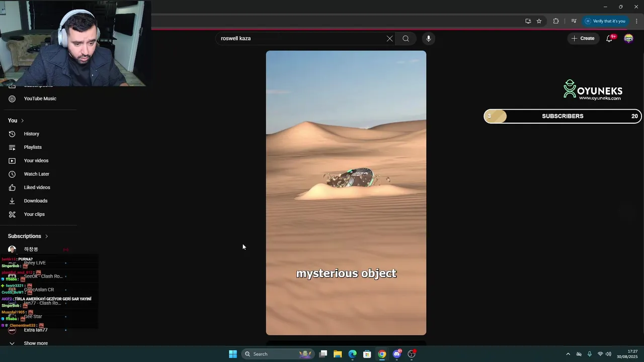The image size is (644, 362).
Task: Open the media controls icon in Chrome toolbar
Action: (574, 21)
